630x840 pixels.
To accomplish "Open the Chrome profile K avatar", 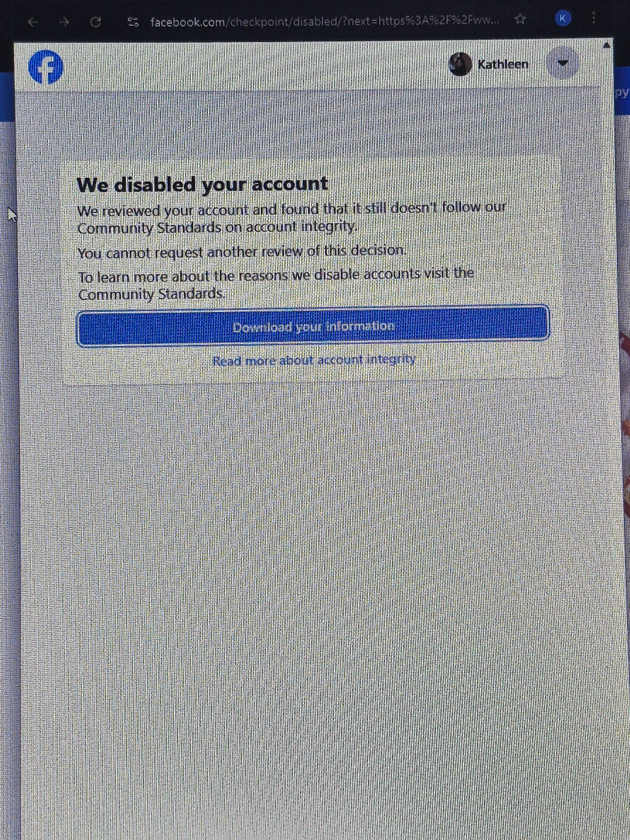I will coord(563,18).
